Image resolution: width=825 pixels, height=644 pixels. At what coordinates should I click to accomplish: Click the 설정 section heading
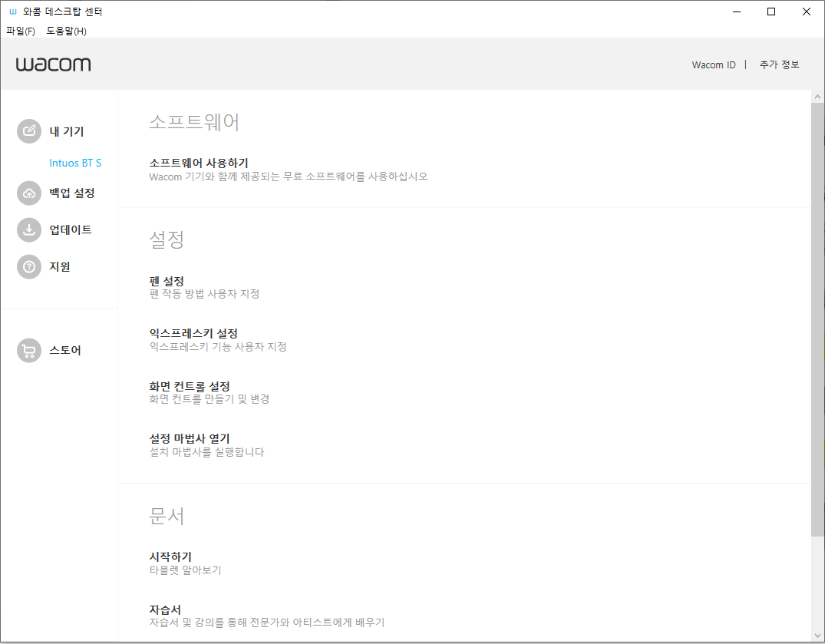pos(167,239)
